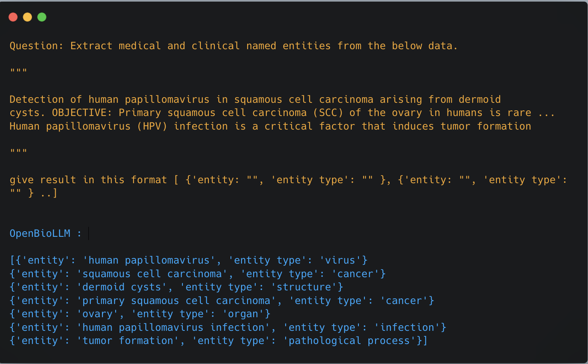Click the 'organ' entity type value
588x364 pixels.
click(x=243, y=314)
